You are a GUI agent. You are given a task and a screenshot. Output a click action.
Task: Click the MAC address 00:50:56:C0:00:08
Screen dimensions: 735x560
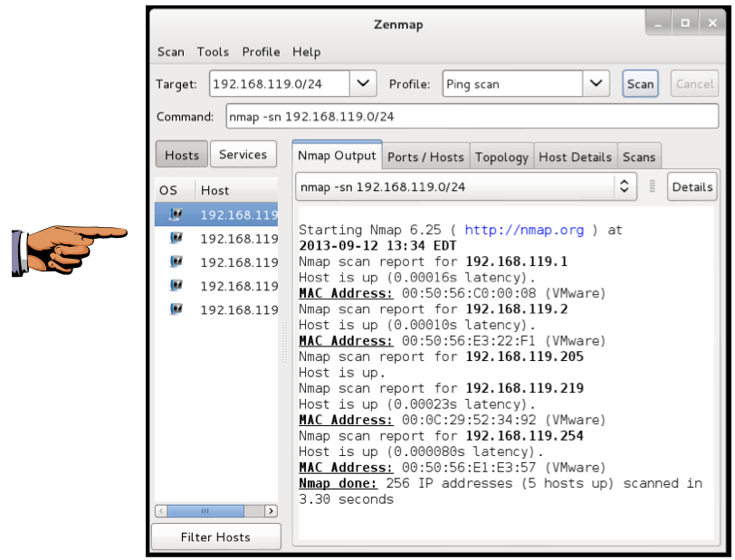point(469,293)
